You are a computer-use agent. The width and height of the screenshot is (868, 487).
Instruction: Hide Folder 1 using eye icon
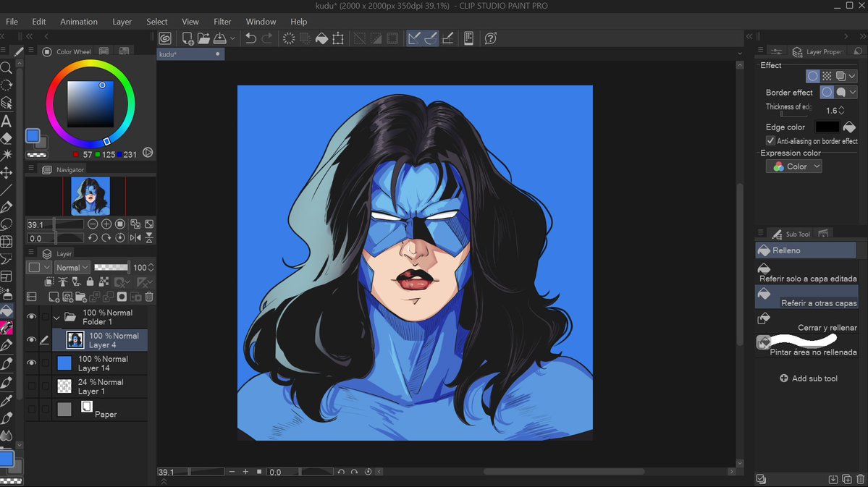(x=32, y=316)
